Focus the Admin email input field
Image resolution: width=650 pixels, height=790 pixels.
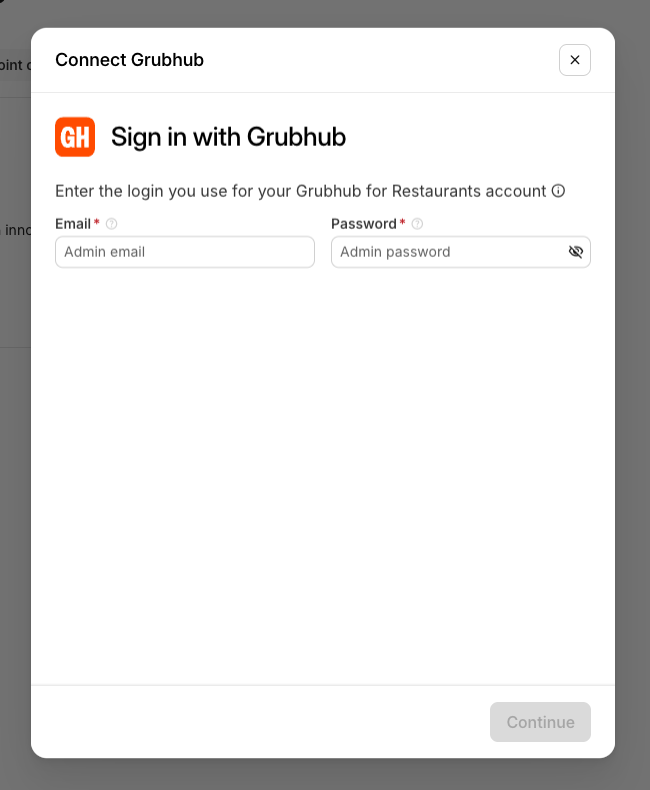point(185,252)
